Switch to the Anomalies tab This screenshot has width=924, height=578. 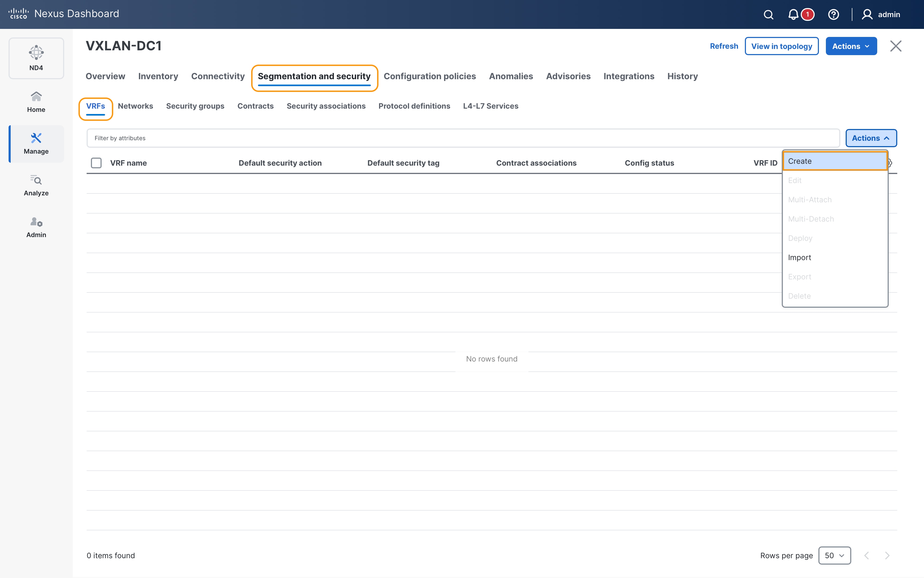pos(511,76)
